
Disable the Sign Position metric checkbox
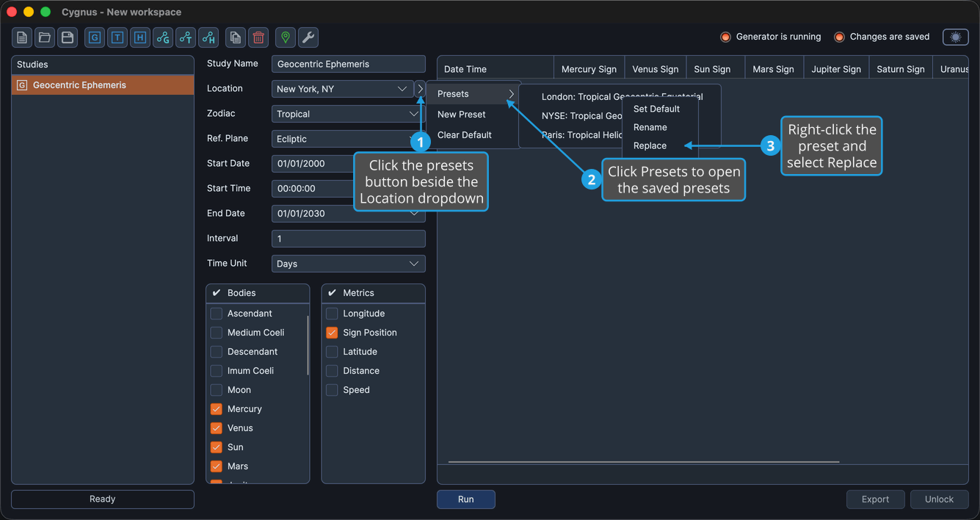tap(332, 333)
